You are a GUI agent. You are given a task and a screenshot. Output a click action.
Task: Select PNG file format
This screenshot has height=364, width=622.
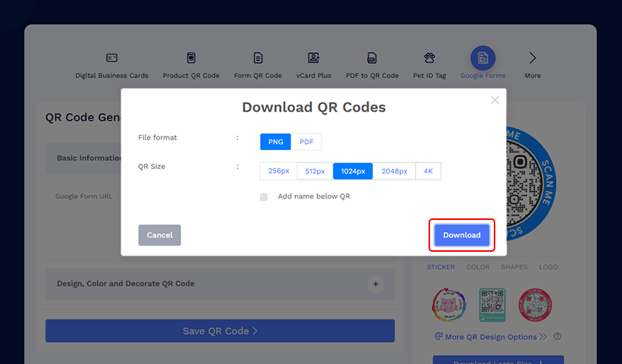[x=275, y=142]
